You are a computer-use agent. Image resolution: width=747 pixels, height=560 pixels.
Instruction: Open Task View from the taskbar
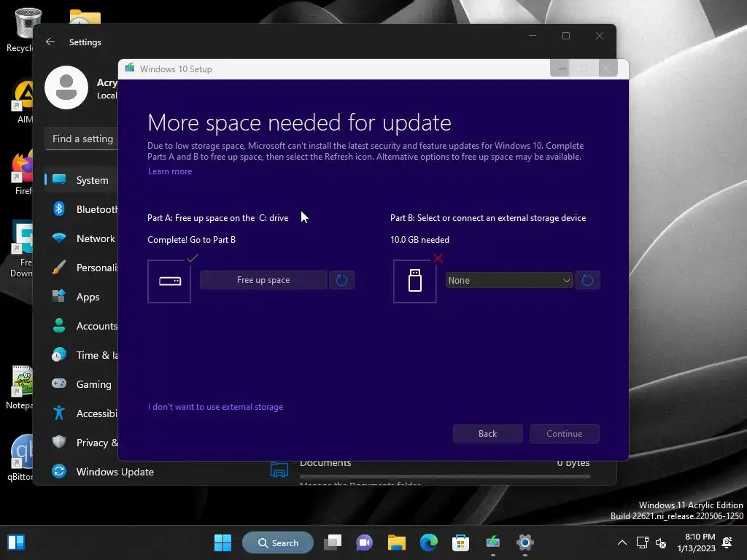(333, 542)
